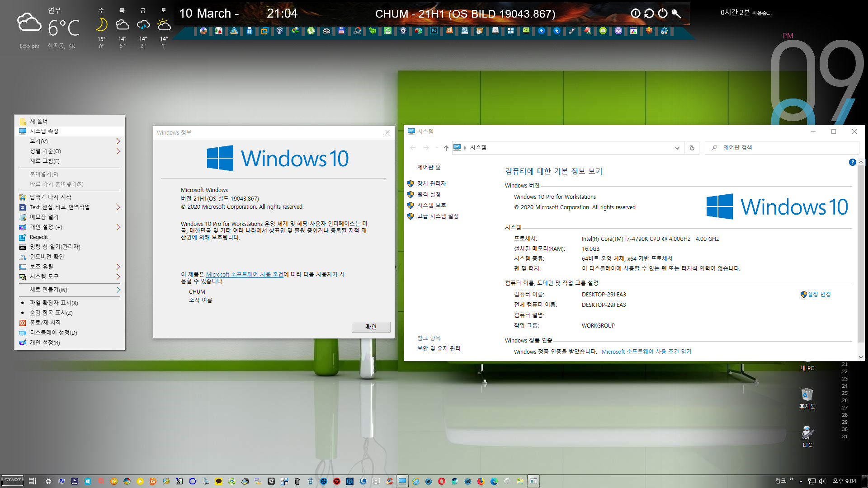This screenshot has height=488, width=868.
Task: Open the settings gear on taskbar
Action: click(48, 481)
